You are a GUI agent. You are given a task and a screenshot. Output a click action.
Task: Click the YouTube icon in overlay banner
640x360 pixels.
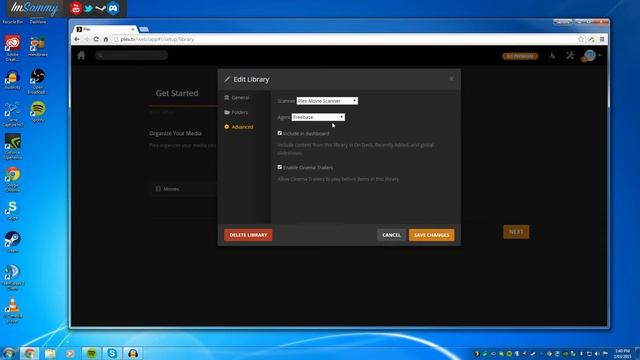[76, 8]
